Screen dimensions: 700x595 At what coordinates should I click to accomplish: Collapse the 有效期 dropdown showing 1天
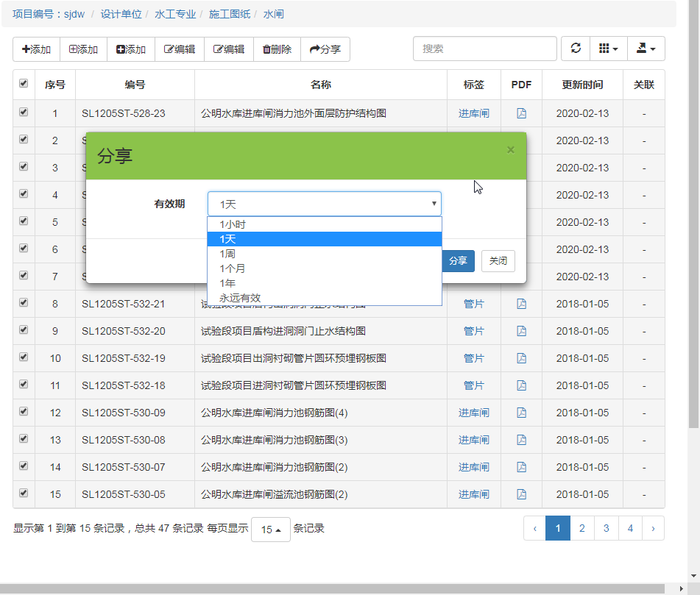(x=324, y=204)
